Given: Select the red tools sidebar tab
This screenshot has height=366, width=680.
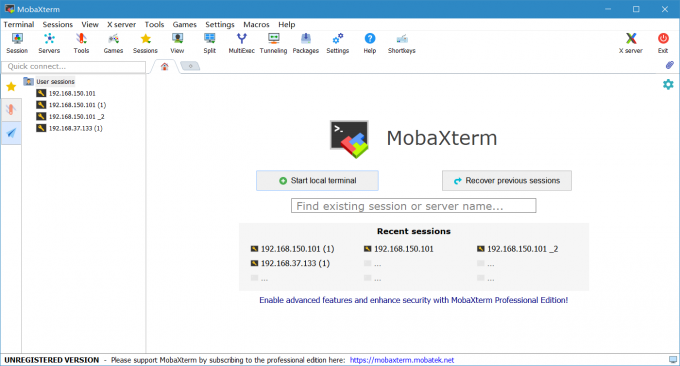Looking at the screenshot, I should click(x=11, y=109).
